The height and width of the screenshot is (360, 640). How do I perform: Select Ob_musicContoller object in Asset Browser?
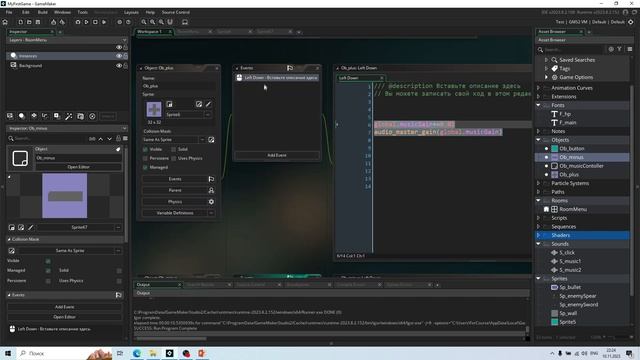581,166
